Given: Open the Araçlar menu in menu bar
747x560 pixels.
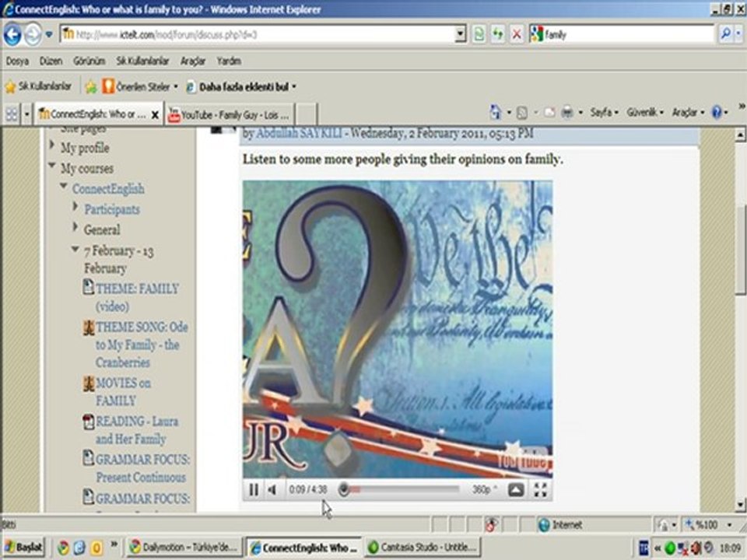Looking at the screenshot, I should point(192,61).
